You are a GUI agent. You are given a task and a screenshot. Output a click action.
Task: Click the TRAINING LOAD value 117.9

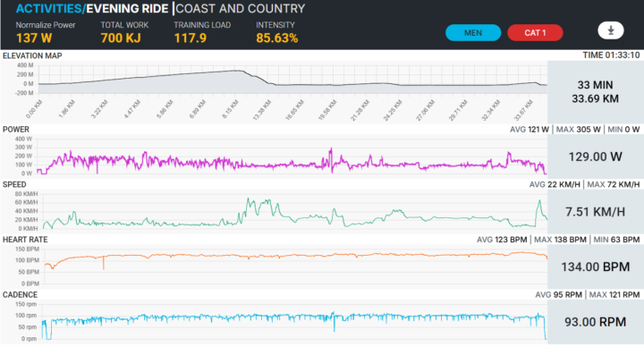pos(191,38)
